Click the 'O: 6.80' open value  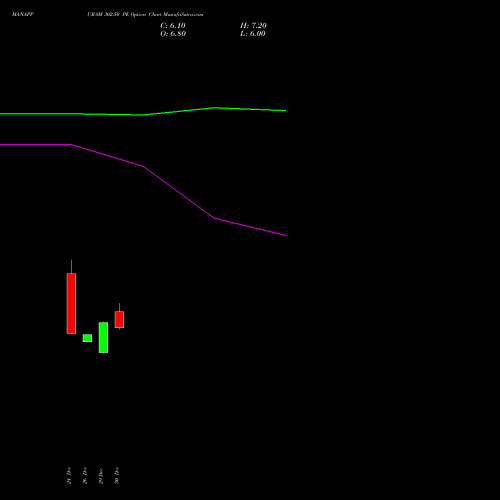point(173,34)
